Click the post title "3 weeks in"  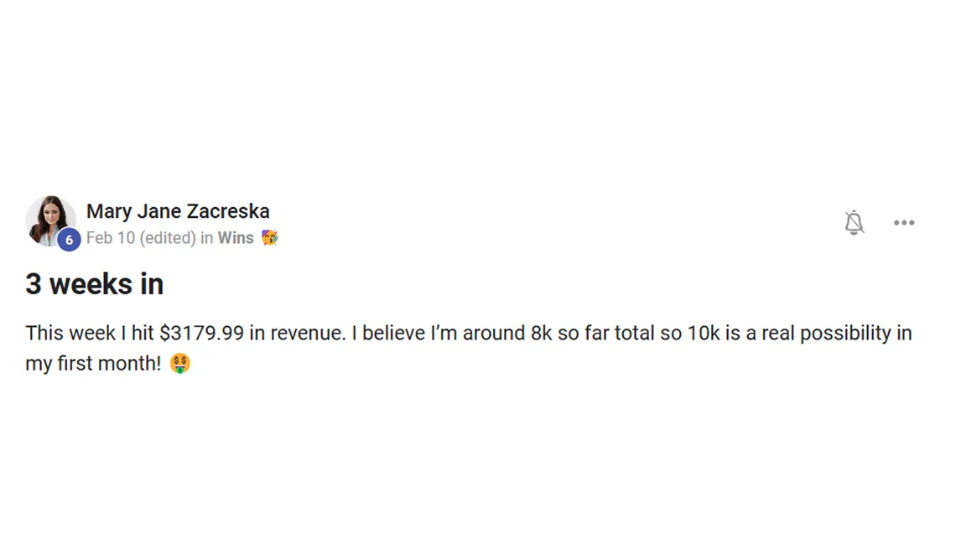point(94,284)
